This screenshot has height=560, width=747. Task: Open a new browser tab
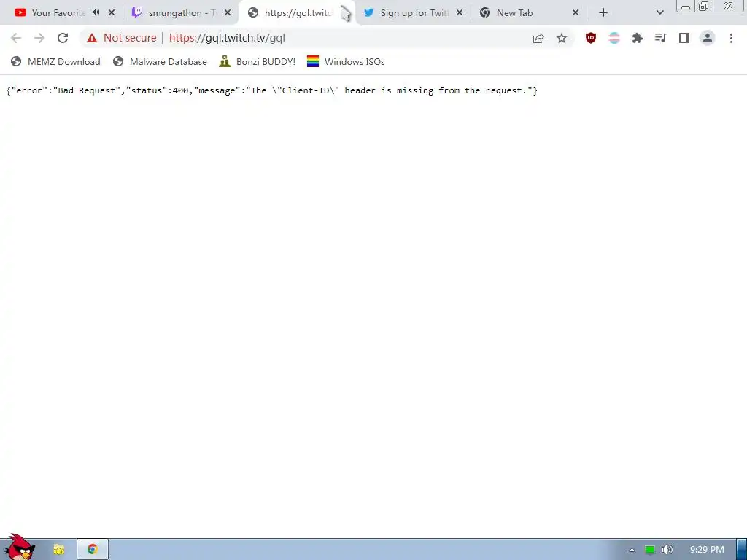(603, 13)
